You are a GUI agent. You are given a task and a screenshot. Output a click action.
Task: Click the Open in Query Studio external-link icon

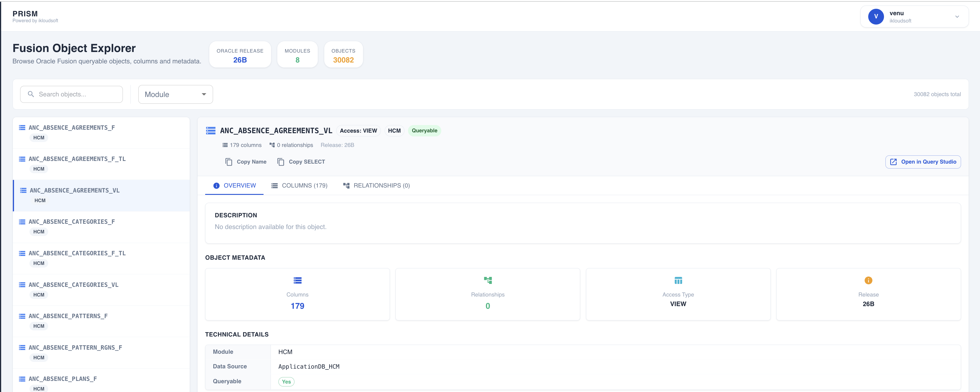pos(893,162)
